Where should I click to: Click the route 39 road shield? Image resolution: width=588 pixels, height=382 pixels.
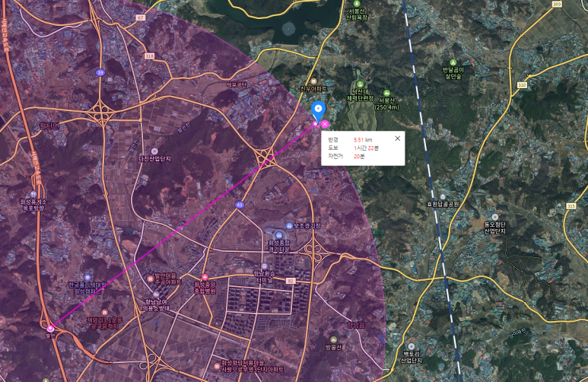pos(100,72)
